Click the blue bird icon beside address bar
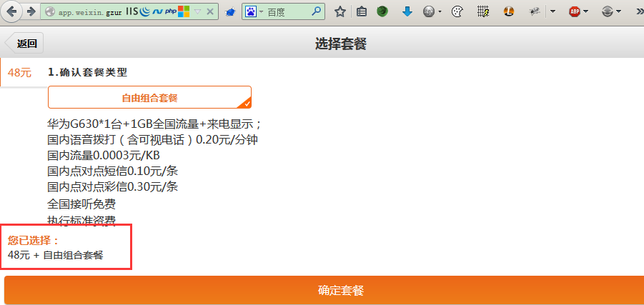Viewport: 644px width, 305px height. coord(230,12)
